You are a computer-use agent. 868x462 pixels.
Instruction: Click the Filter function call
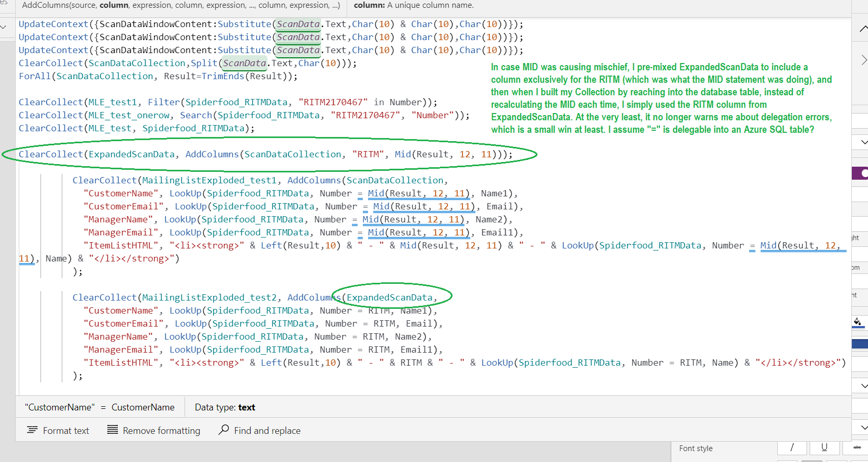164,102
